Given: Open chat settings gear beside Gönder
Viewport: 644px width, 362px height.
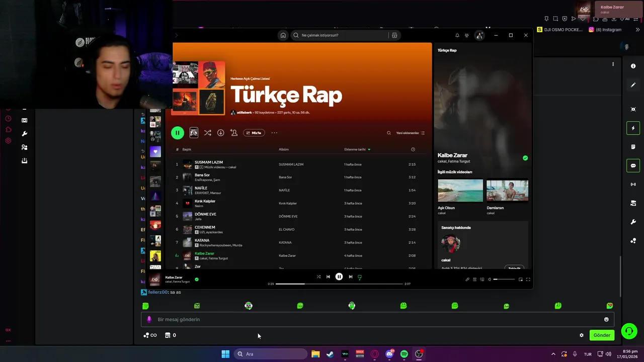Looking at the screenshot, I should click(x=582, y=335).
